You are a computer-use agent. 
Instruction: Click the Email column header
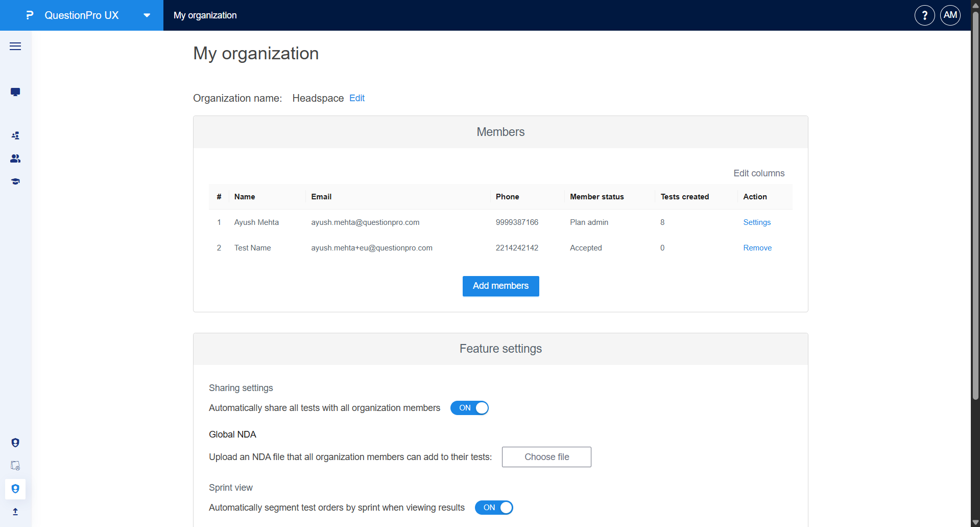coord(321,197)
